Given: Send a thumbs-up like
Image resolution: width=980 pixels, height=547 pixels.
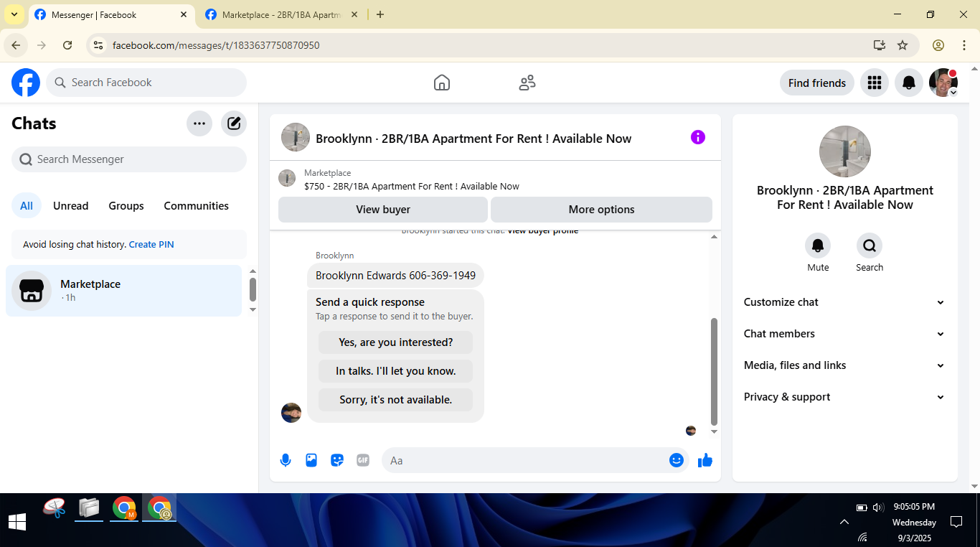Looking at the screenshot, I should (x=705, y=460).
